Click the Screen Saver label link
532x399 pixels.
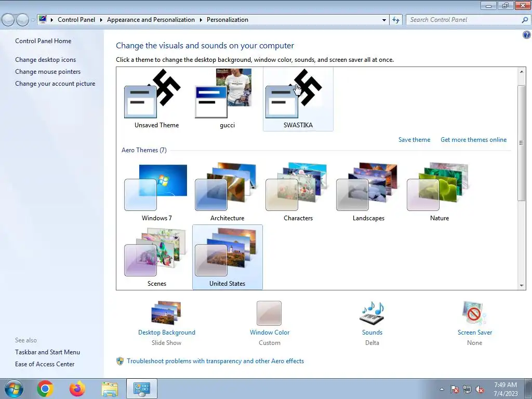475,332
